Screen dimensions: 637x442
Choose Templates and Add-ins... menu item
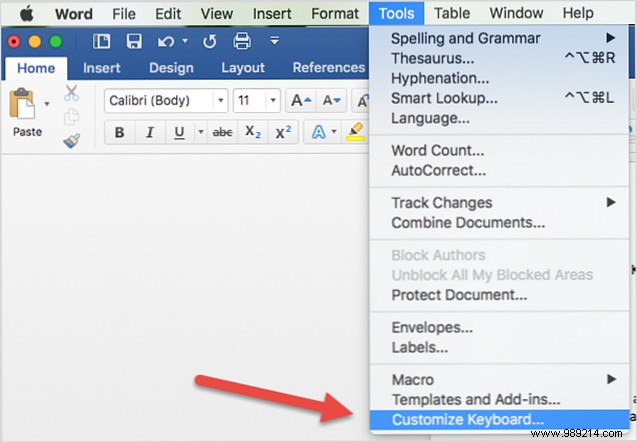pos(500,399)
